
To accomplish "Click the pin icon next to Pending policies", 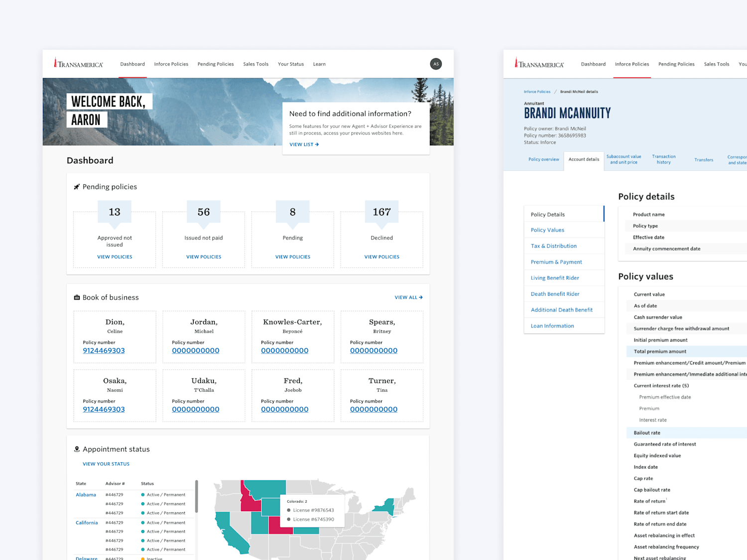I will point(77,187).
